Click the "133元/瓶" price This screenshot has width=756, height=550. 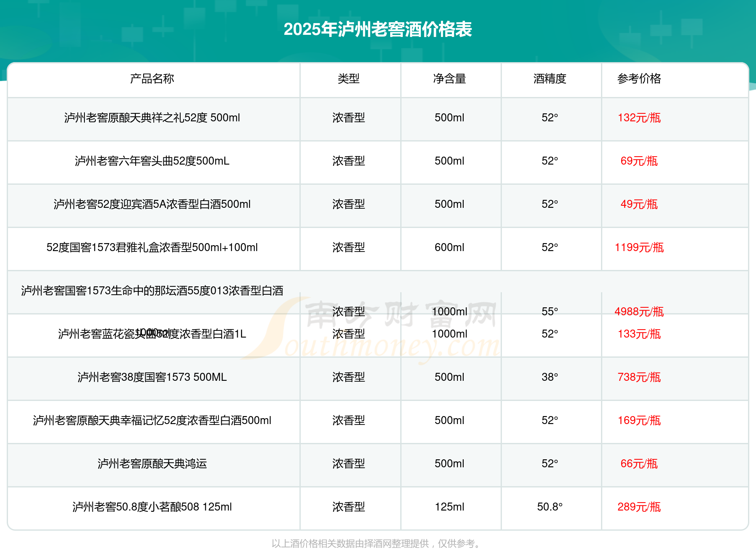click(639, 334)
